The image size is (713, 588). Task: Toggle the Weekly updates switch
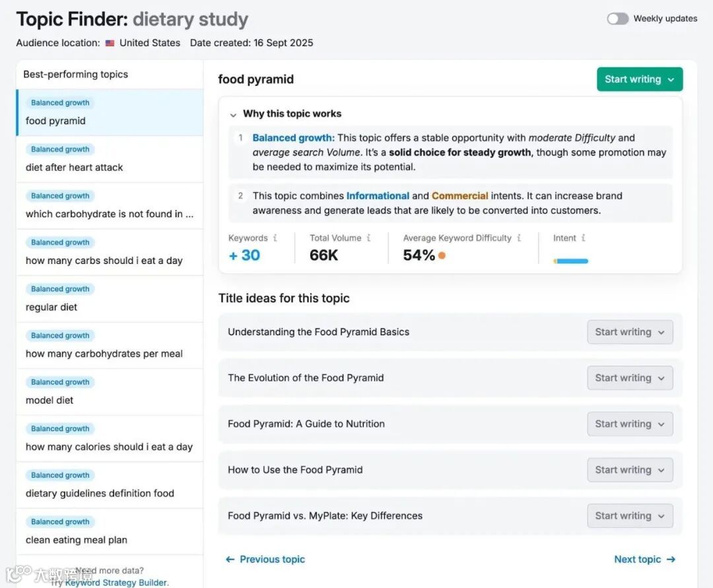(x=618, y=18)
